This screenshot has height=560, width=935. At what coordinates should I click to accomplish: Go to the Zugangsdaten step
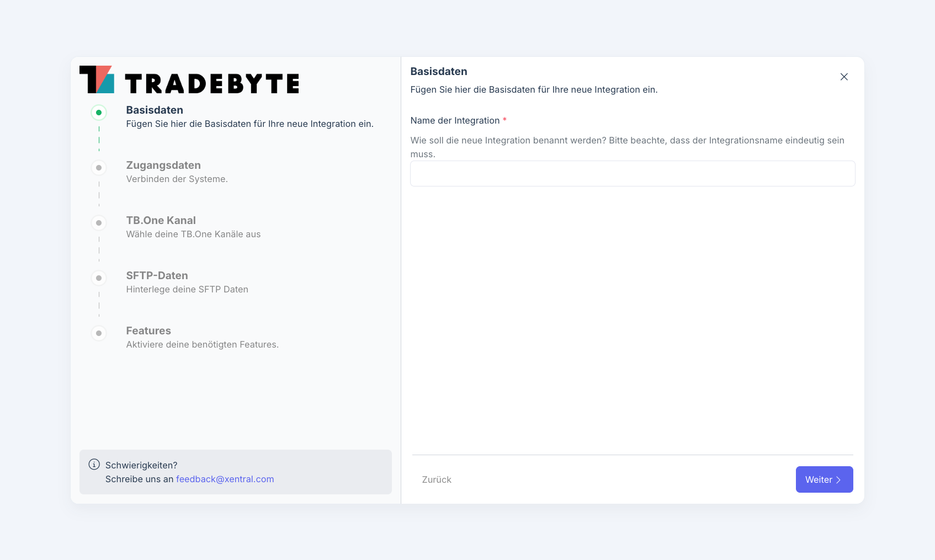click(163, 166)
